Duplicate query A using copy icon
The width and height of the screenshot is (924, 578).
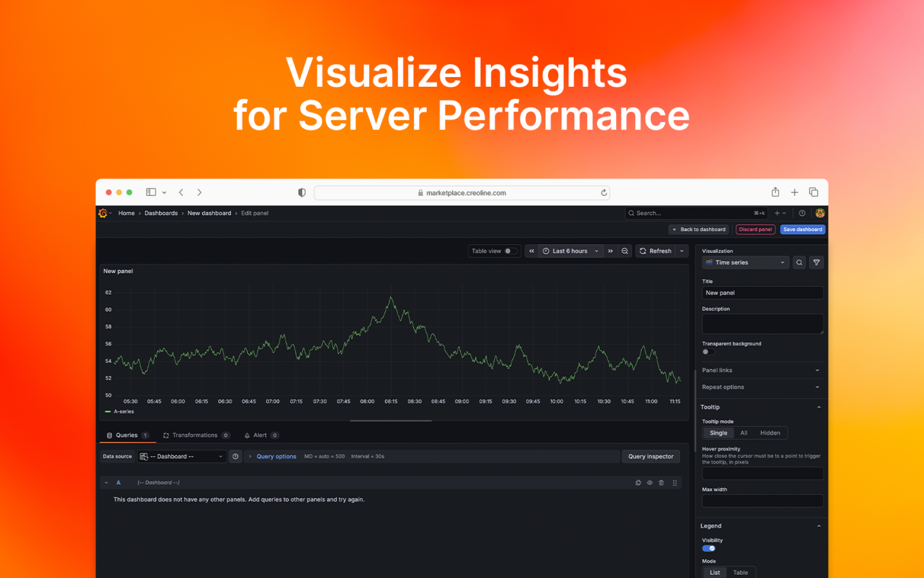(638, 483)
